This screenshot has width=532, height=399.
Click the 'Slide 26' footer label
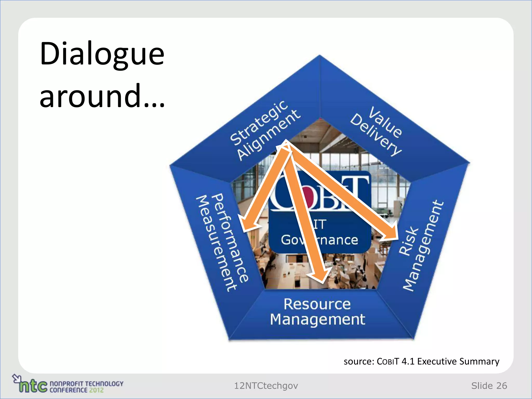(x=489, y=386)
